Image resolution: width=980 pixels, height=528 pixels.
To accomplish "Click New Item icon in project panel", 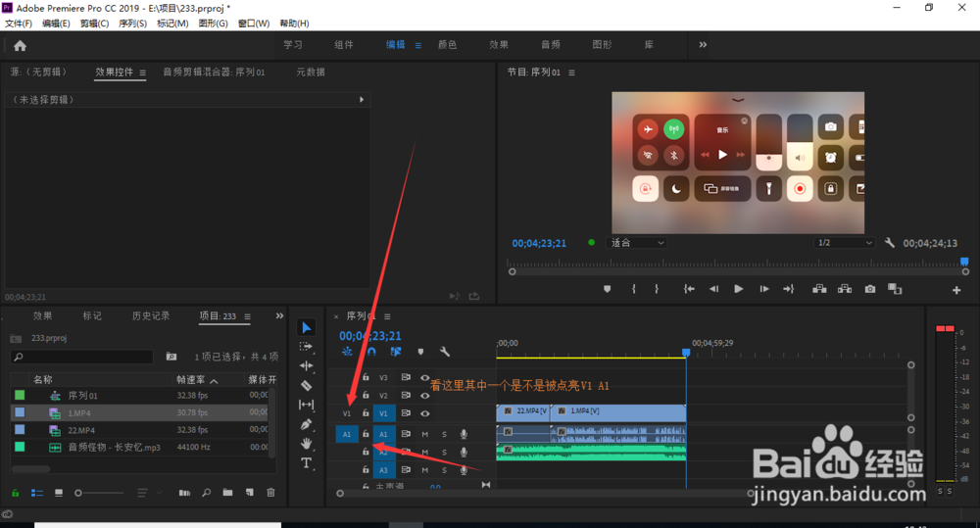I will [249, 493].
